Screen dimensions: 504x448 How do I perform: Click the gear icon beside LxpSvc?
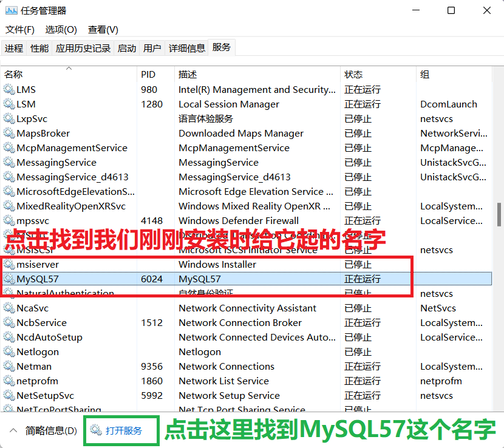pos(9,118)
